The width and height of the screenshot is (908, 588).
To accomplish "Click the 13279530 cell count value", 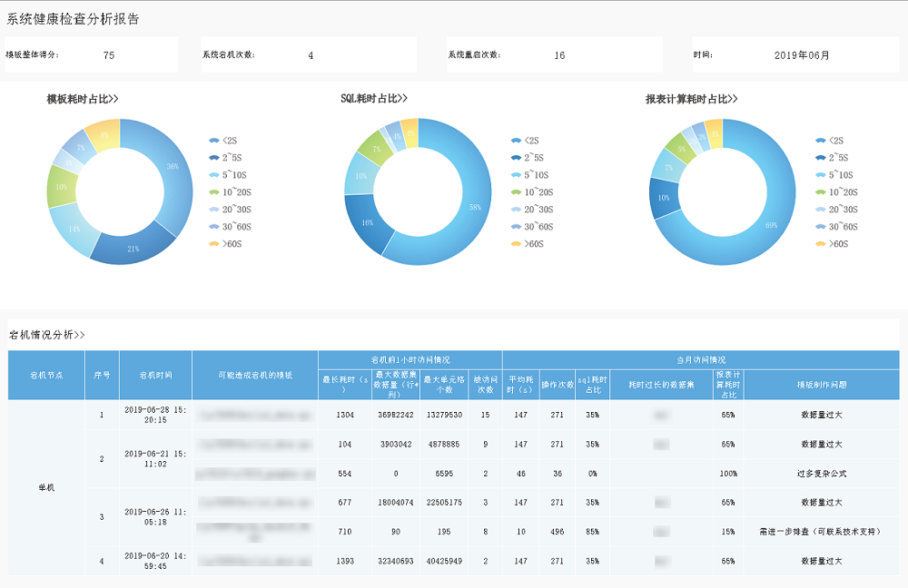I will (444, 415).
